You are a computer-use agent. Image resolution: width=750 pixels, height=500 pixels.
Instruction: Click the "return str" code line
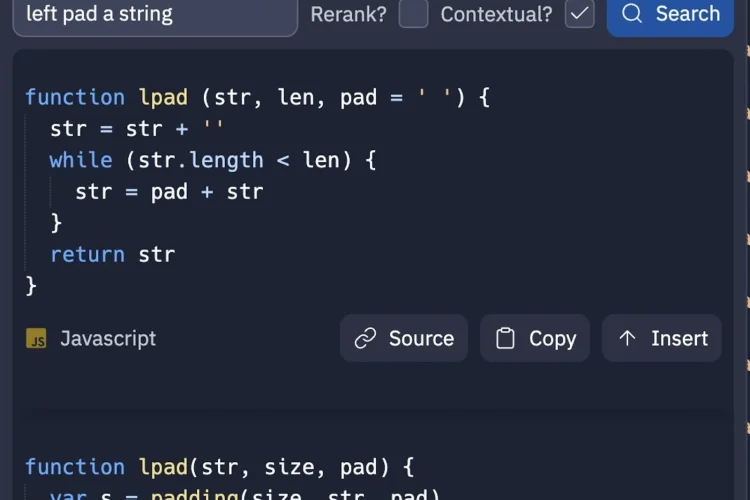(112, 254)
